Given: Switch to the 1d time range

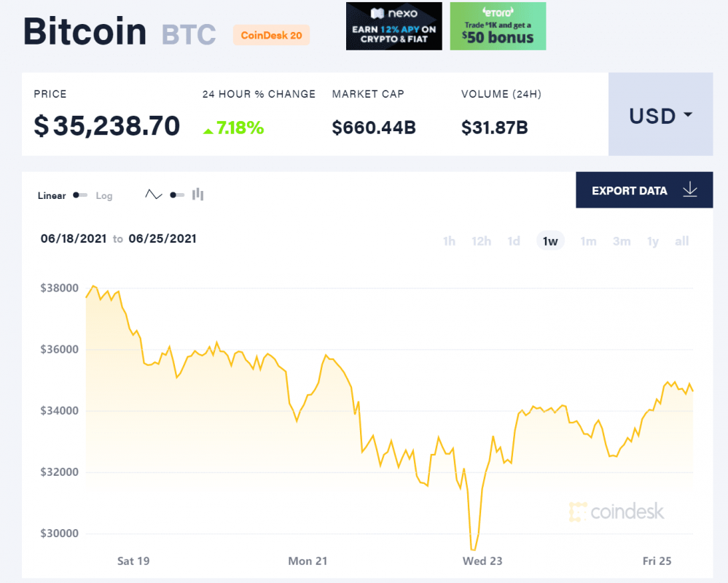Looking at the screenshot, I should point(514,240).
